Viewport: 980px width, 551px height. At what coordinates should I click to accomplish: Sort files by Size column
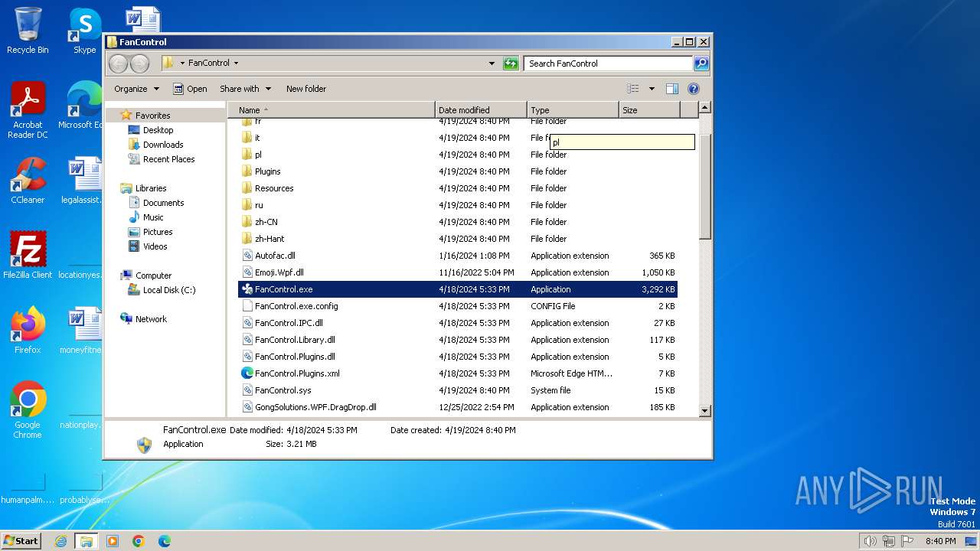pos(649,110)
